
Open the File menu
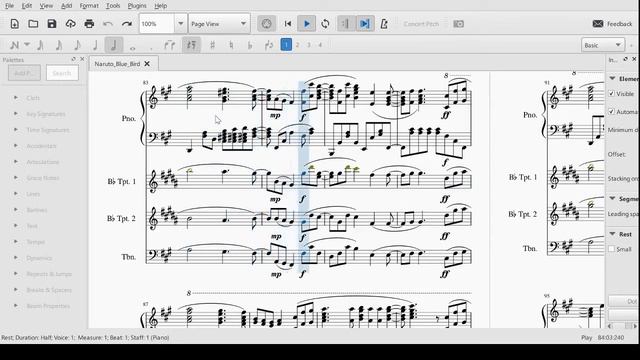click(9, 6)
